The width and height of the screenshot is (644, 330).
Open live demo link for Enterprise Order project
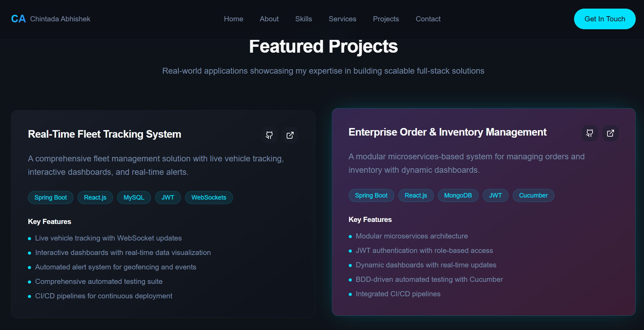610,133
